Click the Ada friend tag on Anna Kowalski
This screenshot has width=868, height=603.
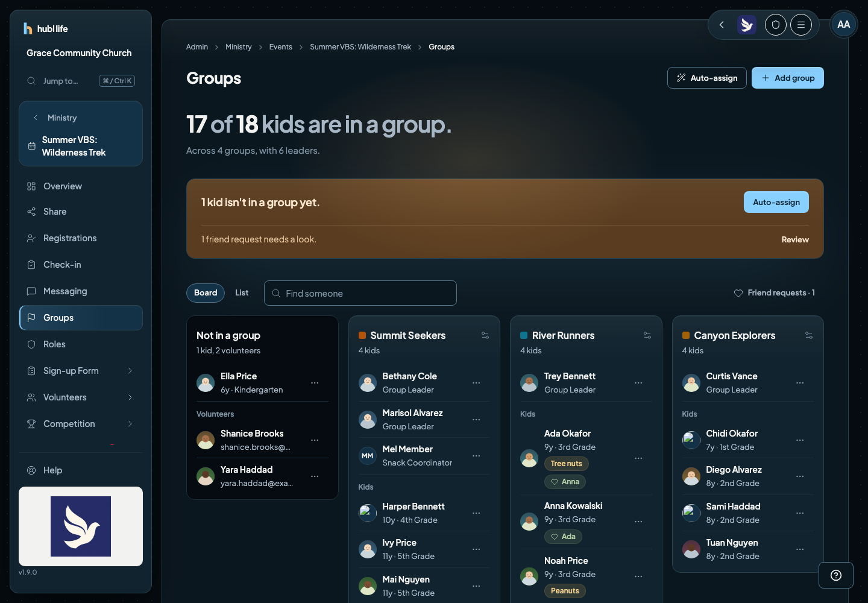pyautogui.click(x=563, y=537)
